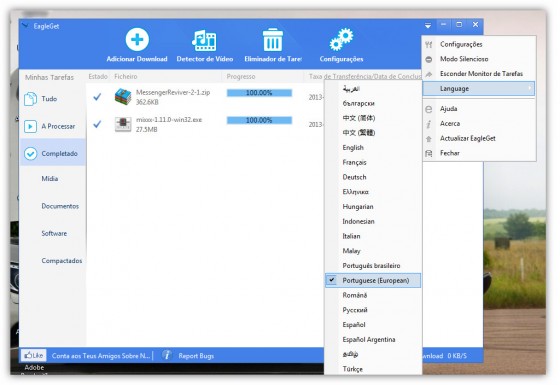Click the mixxx-1.11.0-win32.exe file icon
Image resolution: width=560 pixels, height=385 pixels.
[x=123, y=124]
